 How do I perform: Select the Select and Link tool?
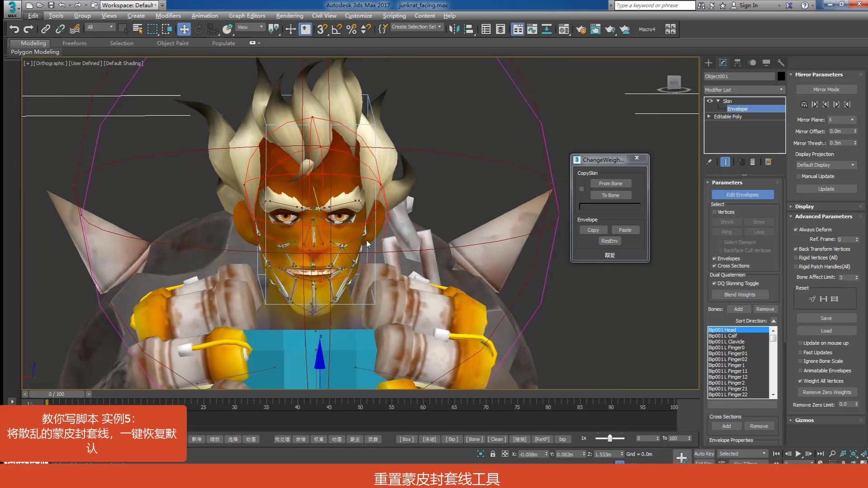pos(46,29)
